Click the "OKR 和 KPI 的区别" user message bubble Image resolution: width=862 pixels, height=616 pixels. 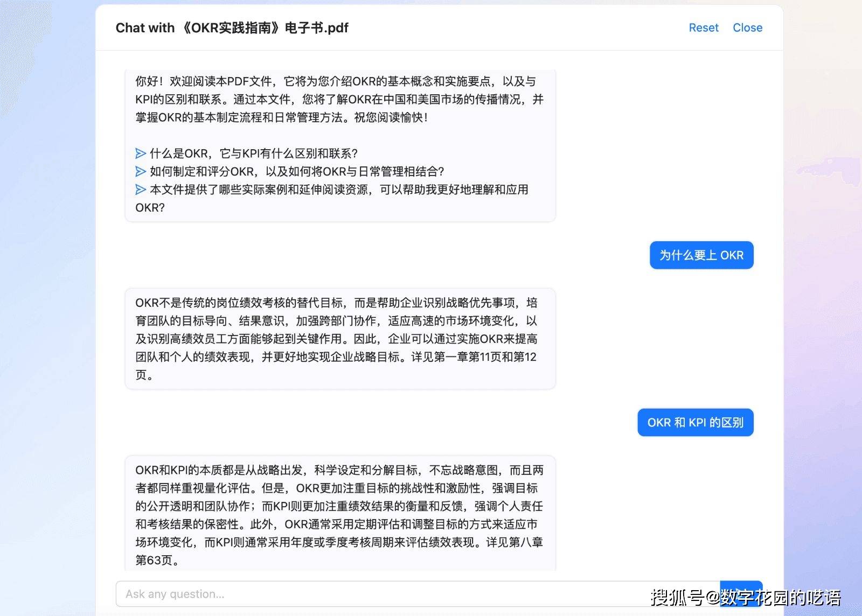[x=695, y=423]
